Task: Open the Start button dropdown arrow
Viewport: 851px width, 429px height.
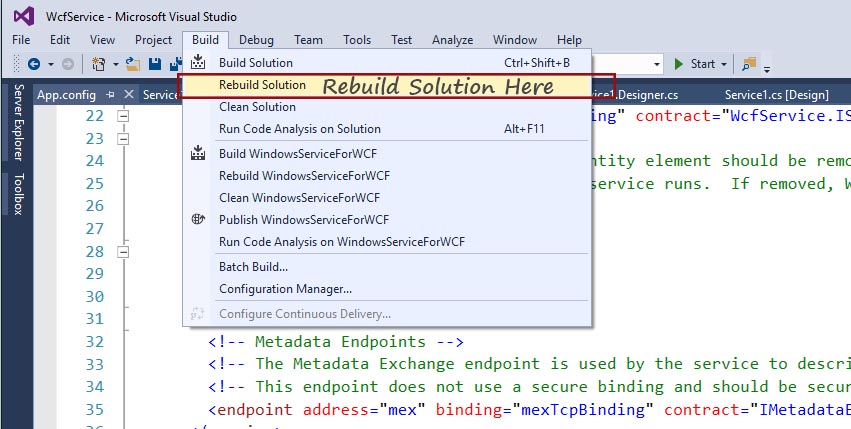Action: pyautogui.click(x=723, y=64)
